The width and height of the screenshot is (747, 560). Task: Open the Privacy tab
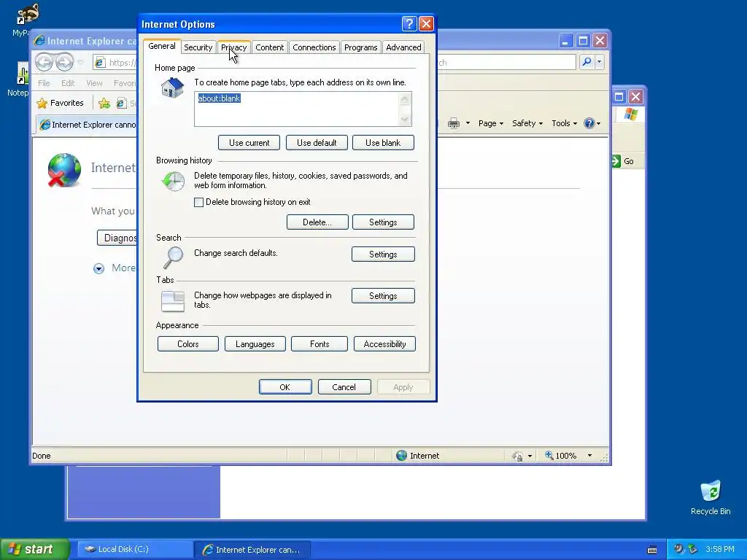(233, 47)
